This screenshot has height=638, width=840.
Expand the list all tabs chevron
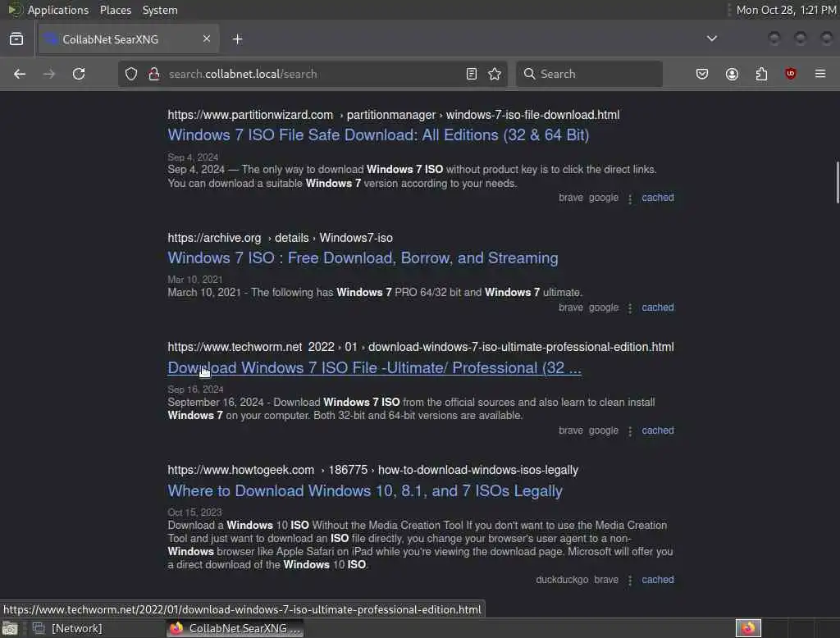[711, 39]
